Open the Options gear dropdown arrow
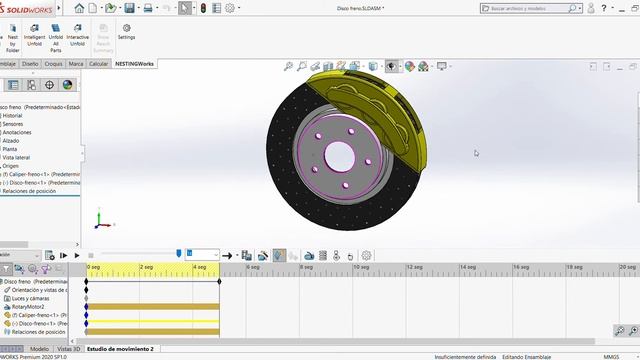The image size is (640, 360). tap(239, 8)
